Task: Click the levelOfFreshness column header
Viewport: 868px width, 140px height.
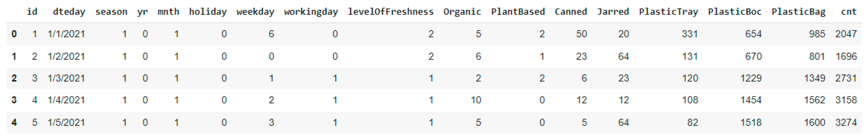Action: point(390,12)
